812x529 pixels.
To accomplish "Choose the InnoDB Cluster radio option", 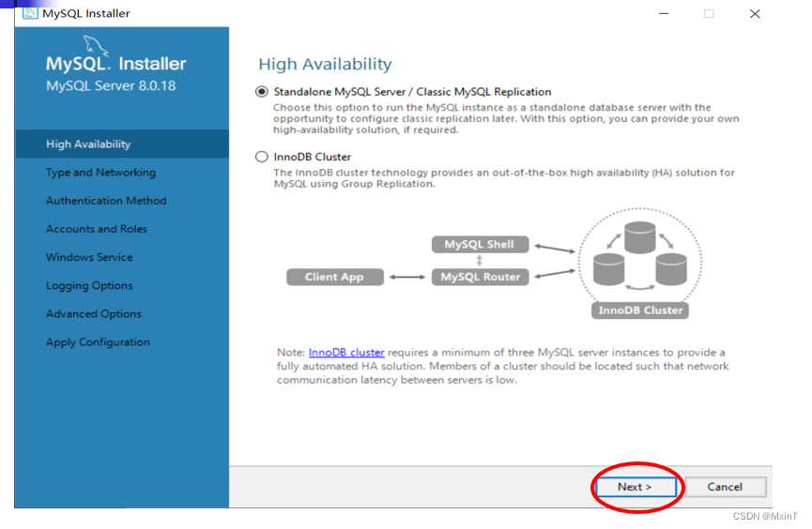I will click(x=262, y=157).
